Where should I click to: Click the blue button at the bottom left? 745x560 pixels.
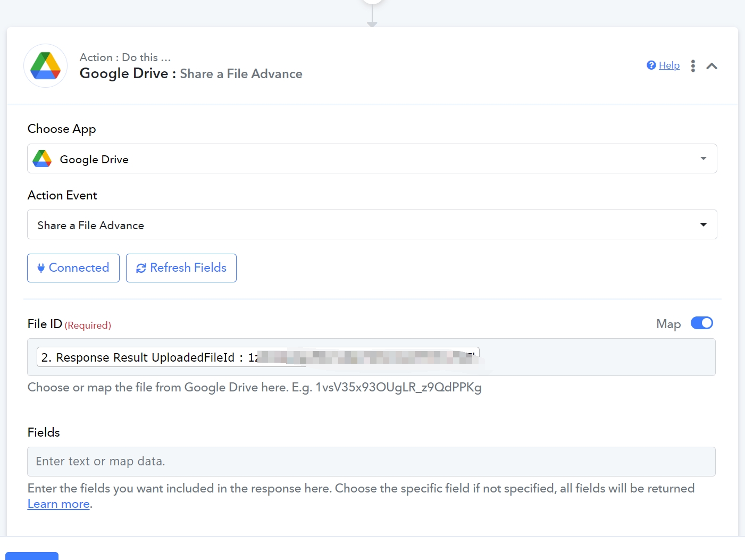point(32,556)
